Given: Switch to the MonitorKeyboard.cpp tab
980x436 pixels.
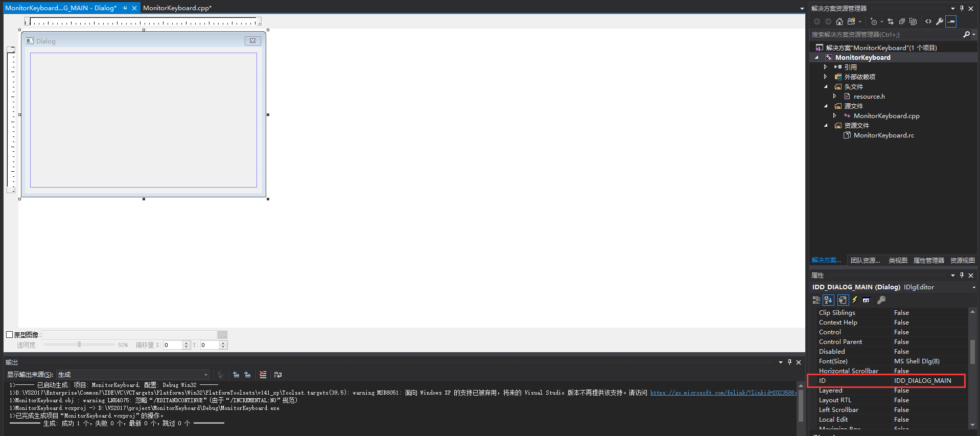Looking at the screenshot, I should 177,8.
